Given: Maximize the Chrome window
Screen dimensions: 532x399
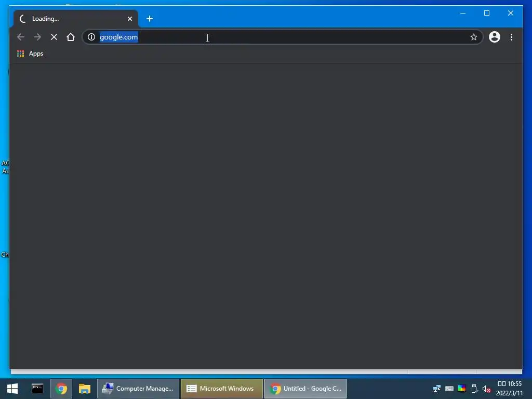Looking at the screenshot, I should point(486,13).
